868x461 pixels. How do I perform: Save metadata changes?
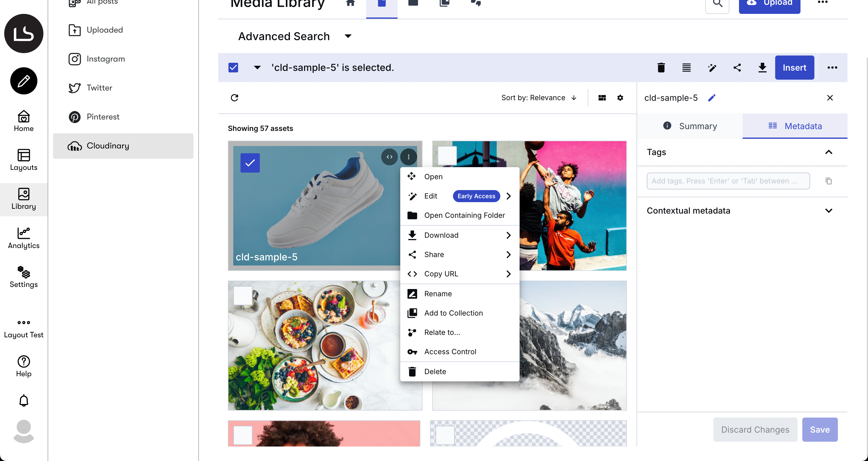pos(820,430)
